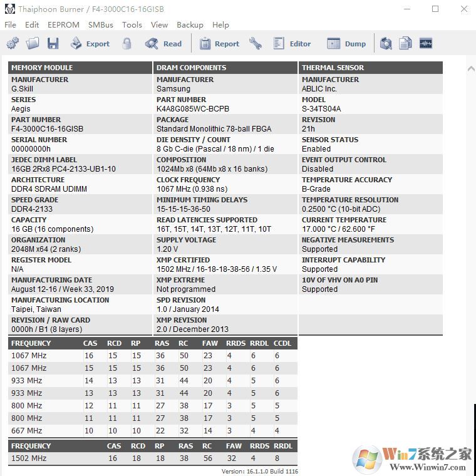Select part number F4-3000C16-16GISB value
476x476 pixels.
48,129
